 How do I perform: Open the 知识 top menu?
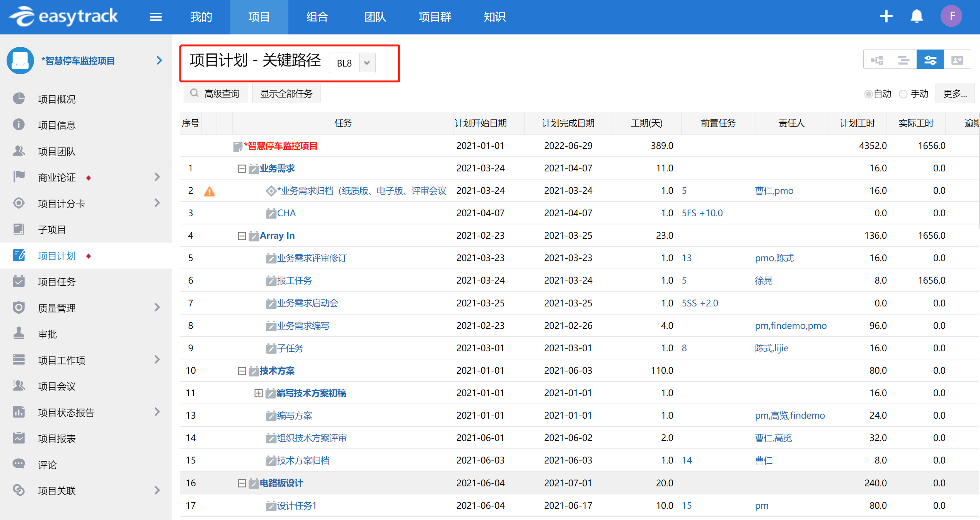pyautogui.click(x=494, y=17)
